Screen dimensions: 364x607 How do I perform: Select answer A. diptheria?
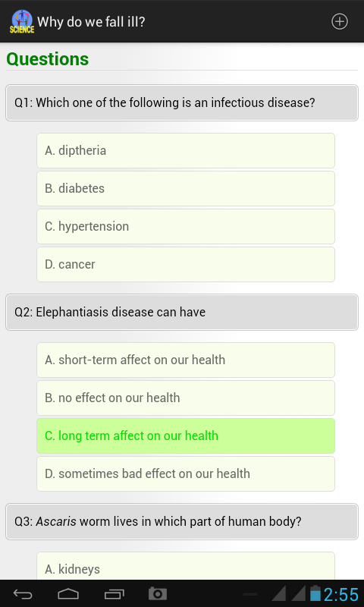tap(186, 150)
